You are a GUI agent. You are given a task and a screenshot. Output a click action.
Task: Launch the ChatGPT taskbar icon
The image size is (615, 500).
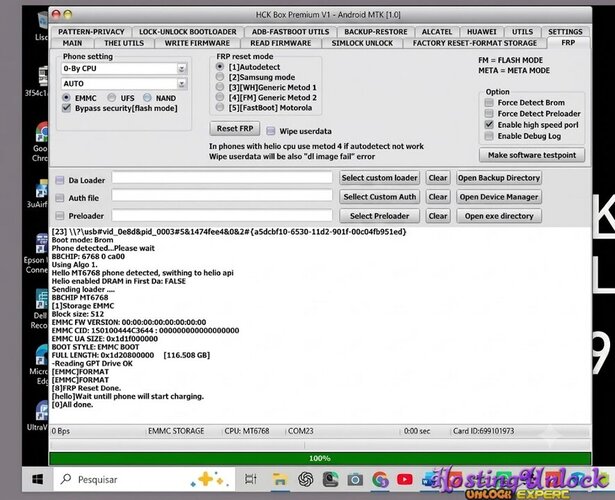coord(306,479)
